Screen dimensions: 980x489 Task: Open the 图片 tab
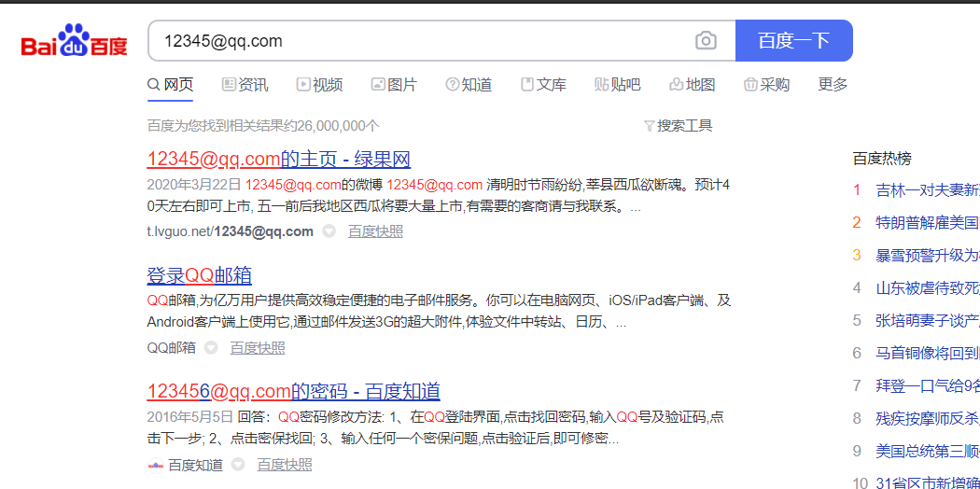coord(394,85)
